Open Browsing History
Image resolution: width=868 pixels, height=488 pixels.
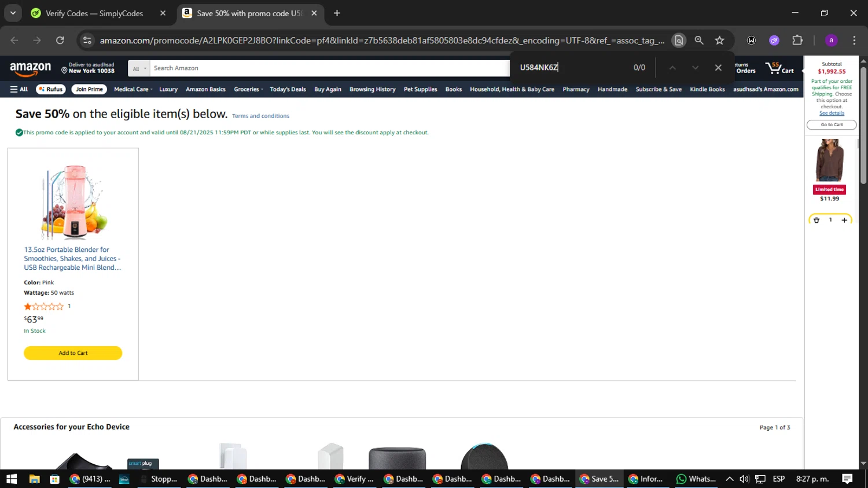pos(372,89)
